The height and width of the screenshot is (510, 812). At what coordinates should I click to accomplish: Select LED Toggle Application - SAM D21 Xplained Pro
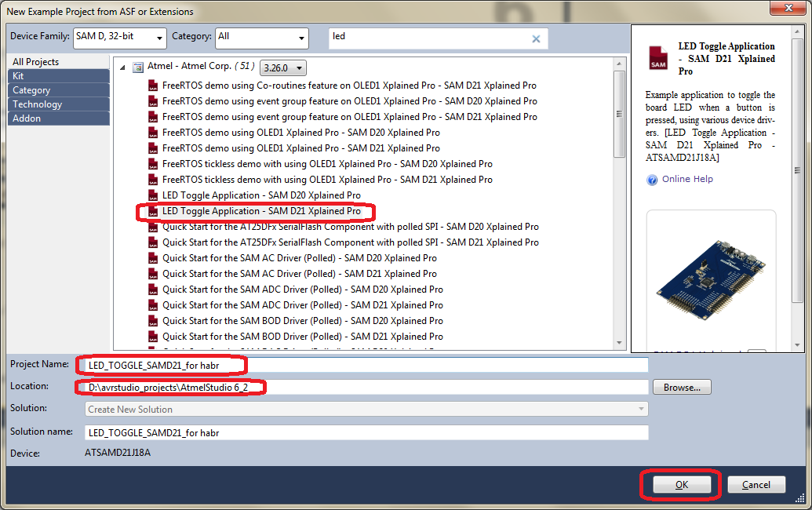coord(261,211)
